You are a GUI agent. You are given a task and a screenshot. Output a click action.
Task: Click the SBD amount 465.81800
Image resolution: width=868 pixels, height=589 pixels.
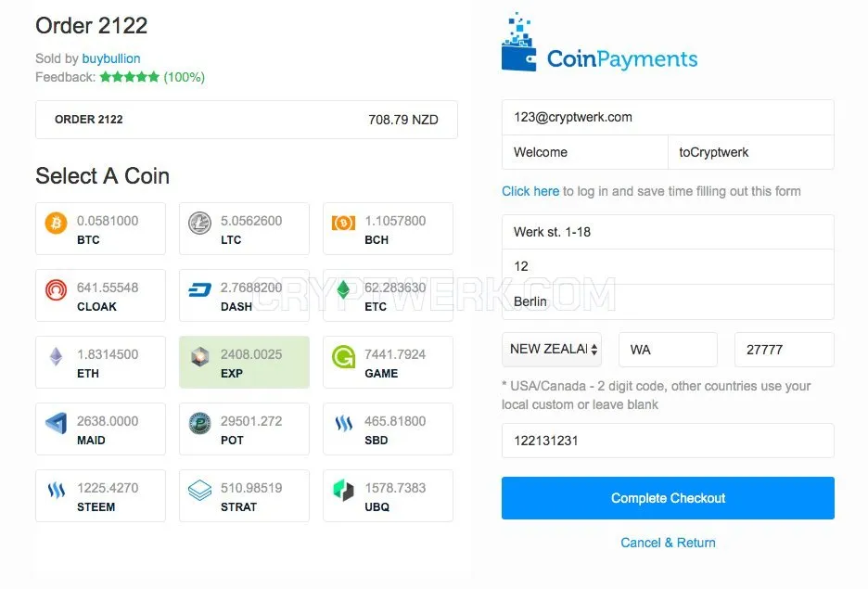point(395,421)
